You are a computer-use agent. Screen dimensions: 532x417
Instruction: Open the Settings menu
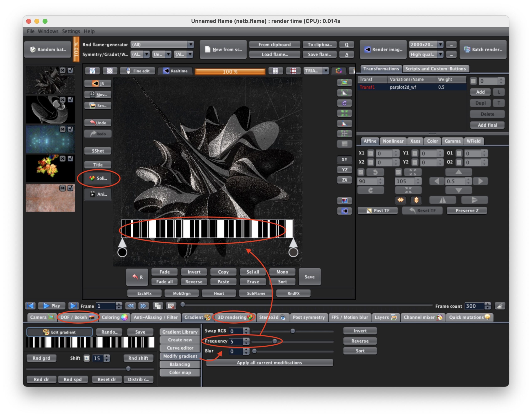(x=71, y=31)
